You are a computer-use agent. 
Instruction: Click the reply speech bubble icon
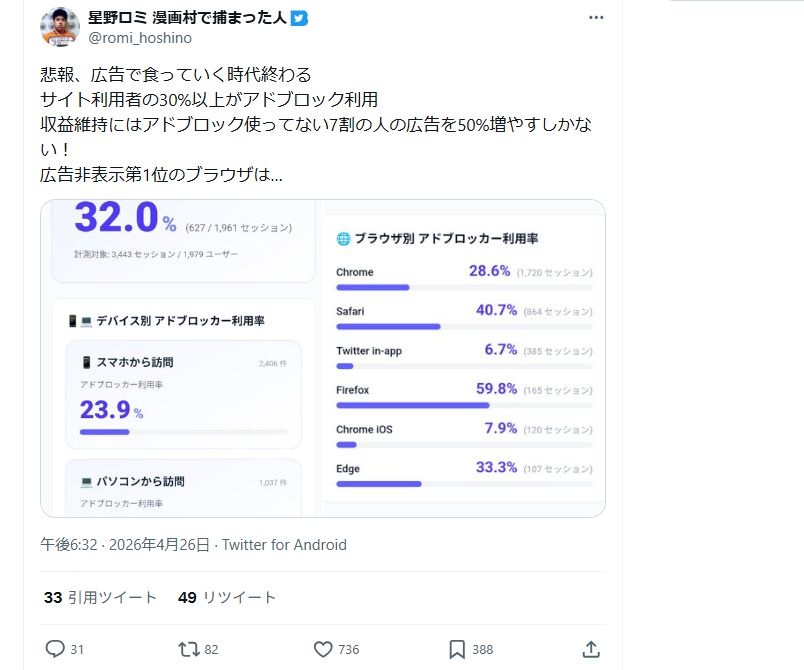point(55,649)
